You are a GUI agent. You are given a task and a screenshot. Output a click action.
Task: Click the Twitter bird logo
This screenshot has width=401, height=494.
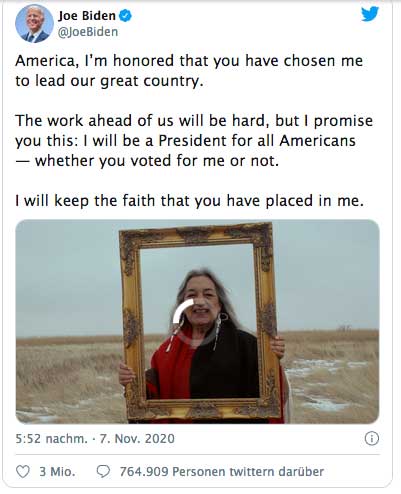tap(370, 14)
